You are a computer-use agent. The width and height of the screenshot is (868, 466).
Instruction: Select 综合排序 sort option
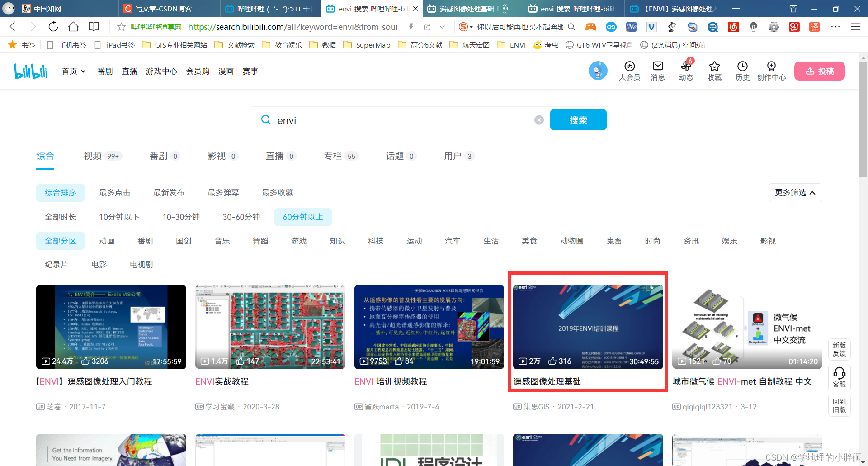tap(61, 193)
